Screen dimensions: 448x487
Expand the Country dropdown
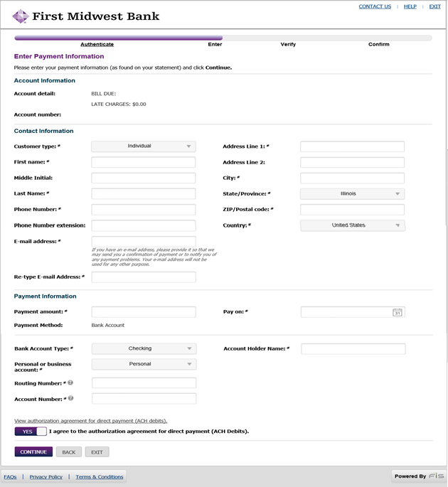pyautogui.click(x=352, y=225)
